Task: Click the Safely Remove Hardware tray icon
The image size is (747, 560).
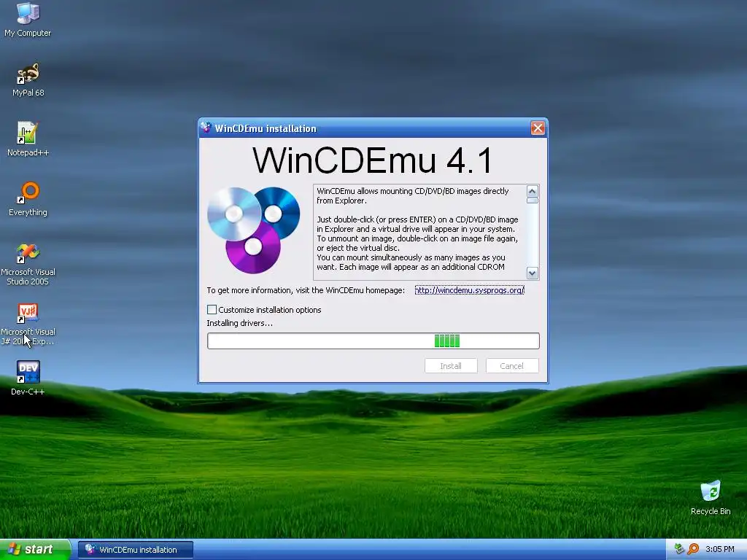Action: pyautogui.click(x=679, y=549)
